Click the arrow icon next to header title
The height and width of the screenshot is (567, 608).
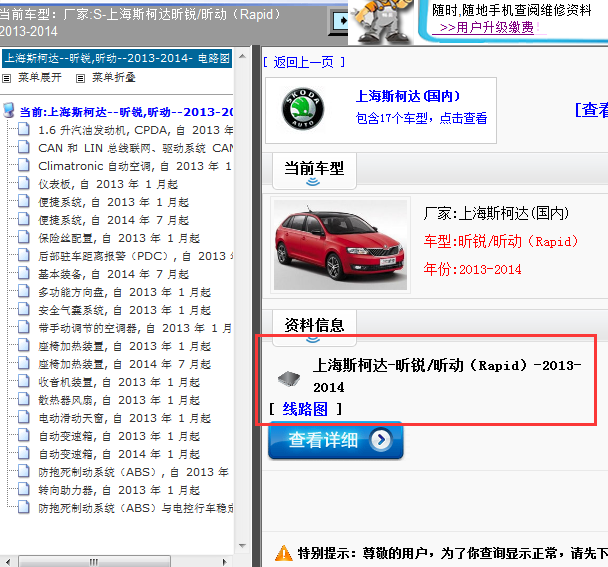click(339, 21)
